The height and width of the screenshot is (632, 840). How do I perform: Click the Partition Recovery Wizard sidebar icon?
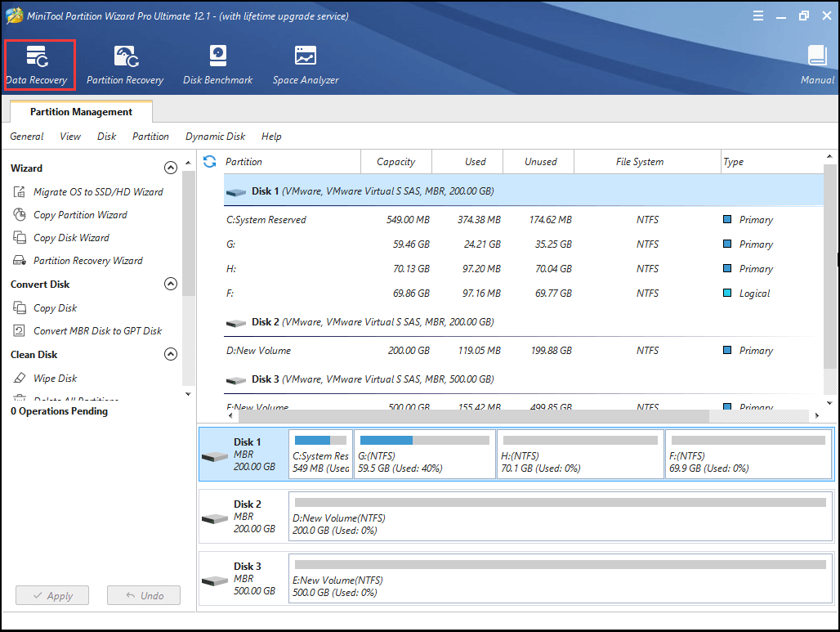(20, 261)
